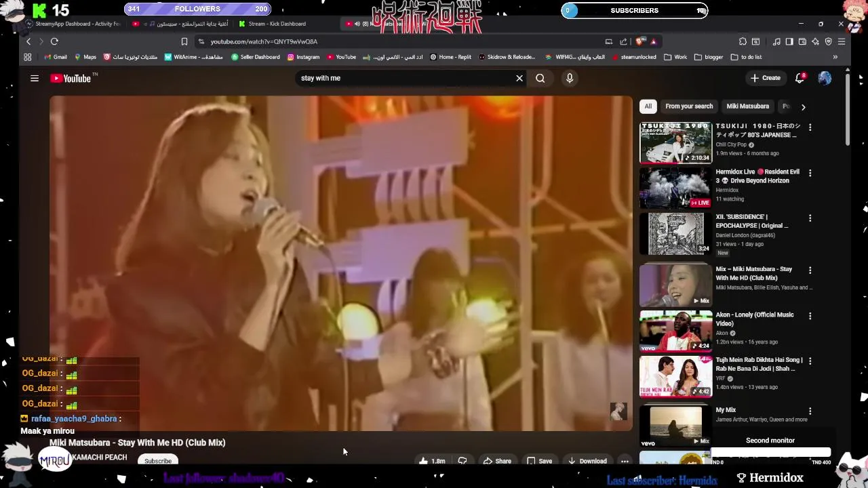Open YouTube notifications bell
The height and width of the screenshot is (488, 868).
pos(800,78)
